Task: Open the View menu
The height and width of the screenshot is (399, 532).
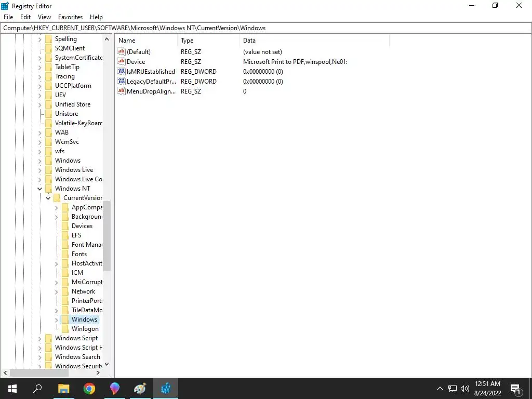Action: pyautogui.click(x=45, y=17)
